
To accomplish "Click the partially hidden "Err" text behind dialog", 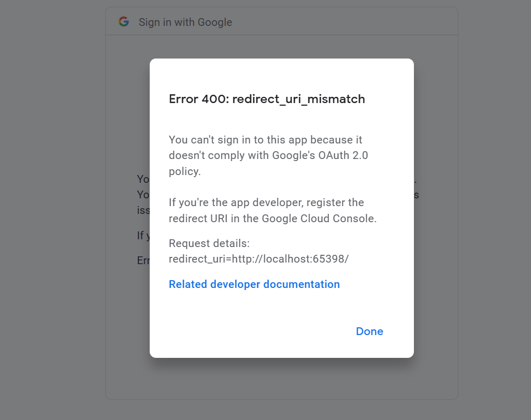I will tap(143, 260).
